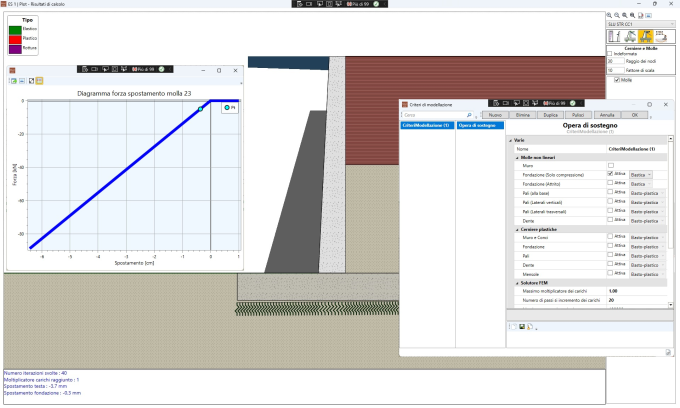The image size is (680, 408).
Task: Tick Attiva for Fondazione (Attrito)
Action: click(610, 183)
